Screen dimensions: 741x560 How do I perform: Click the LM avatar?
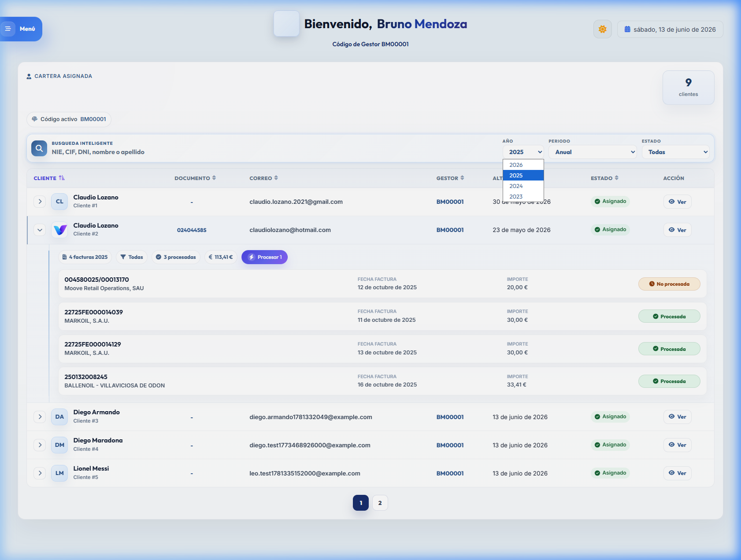(59, 473)
